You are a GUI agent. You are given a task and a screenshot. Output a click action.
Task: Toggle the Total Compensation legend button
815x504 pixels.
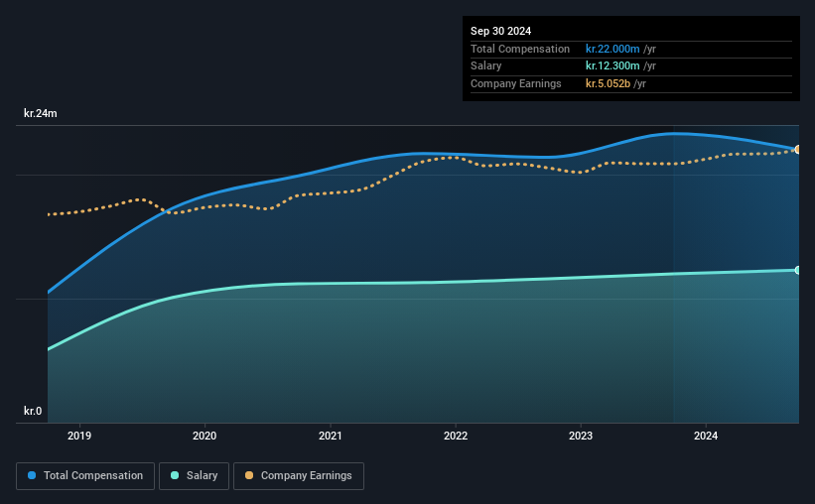(x=85, y=476)
